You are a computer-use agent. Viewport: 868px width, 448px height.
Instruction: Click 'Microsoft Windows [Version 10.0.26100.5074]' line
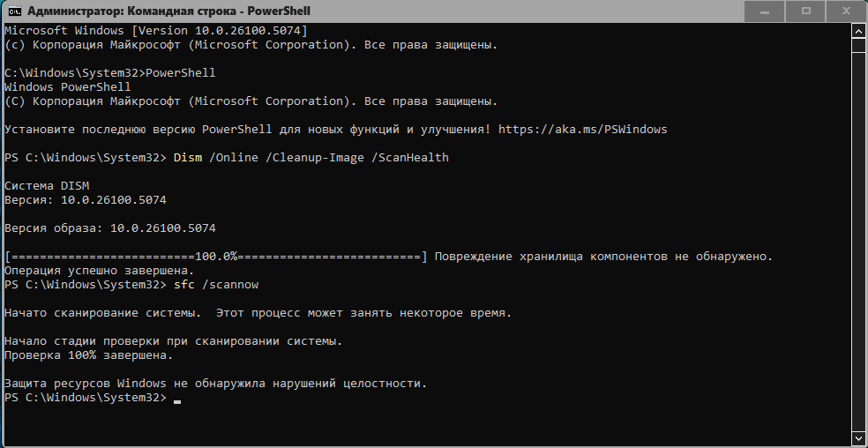point(156,31)
